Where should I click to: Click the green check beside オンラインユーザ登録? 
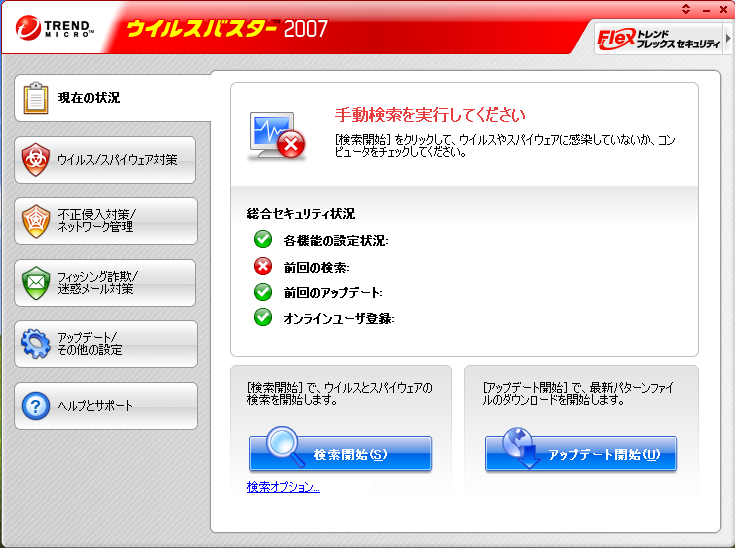pyautogui.click(x=263, y=317)
